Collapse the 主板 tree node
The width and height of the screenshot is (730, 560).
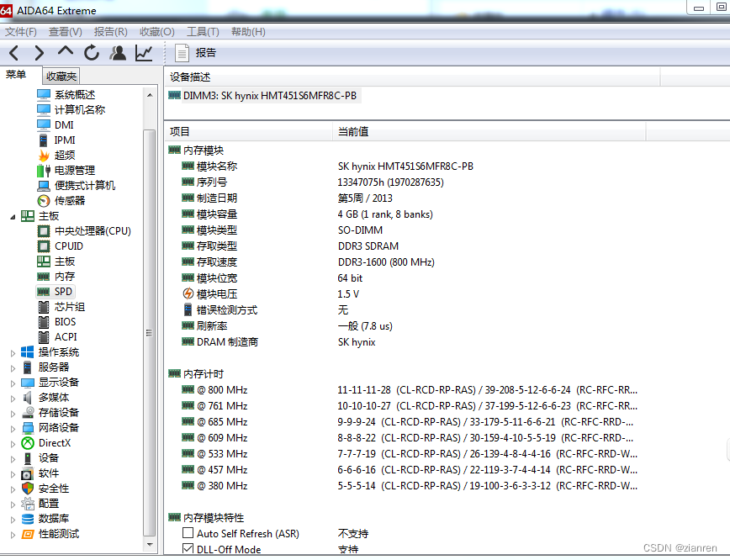[x=13, y=216]
